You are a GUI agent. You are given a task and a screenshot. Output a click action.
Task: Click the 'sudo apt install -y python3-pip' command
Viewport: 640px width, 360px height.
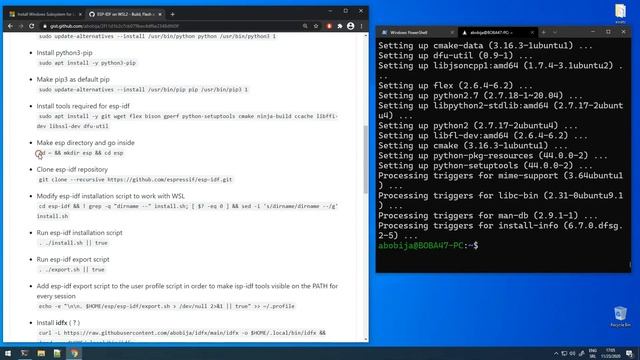87,63
